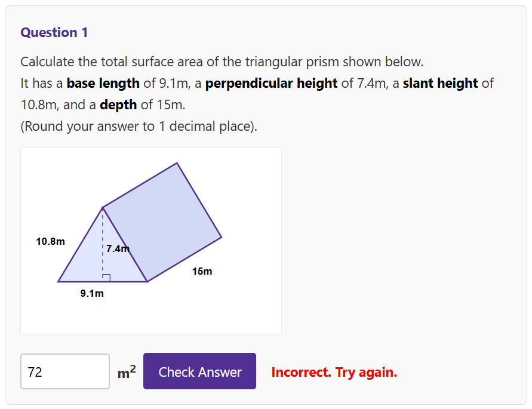Click the Question 1 heading
The image size is (532, 409).
(x=54, y=32)
